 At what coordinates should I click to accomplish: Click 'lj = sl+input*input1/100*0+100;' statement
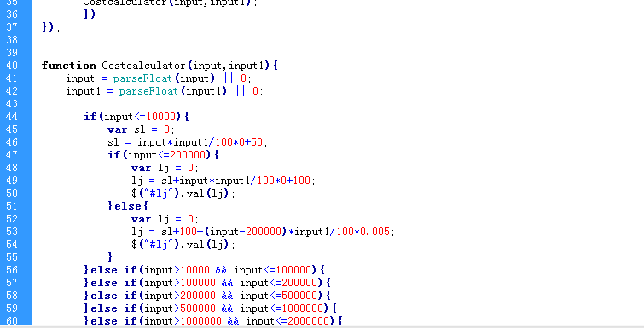(x=223, y=181)
